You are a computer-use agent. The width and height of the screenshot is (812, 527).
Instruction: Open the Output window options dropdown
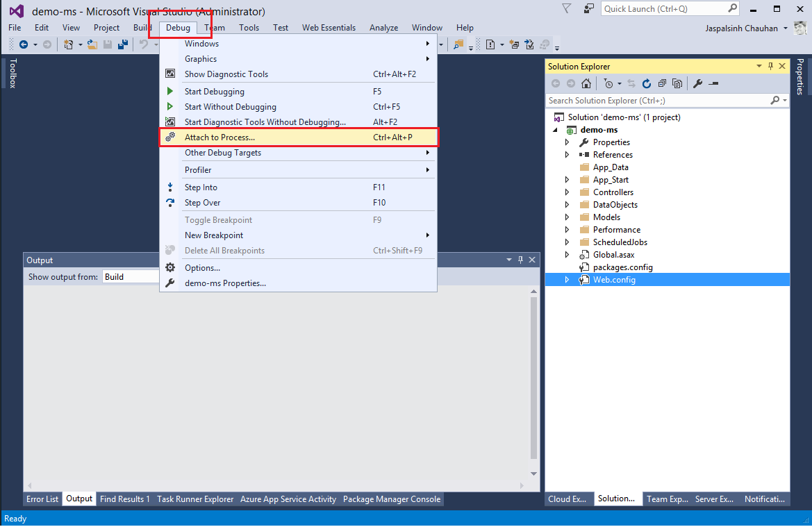click(509, 260)
